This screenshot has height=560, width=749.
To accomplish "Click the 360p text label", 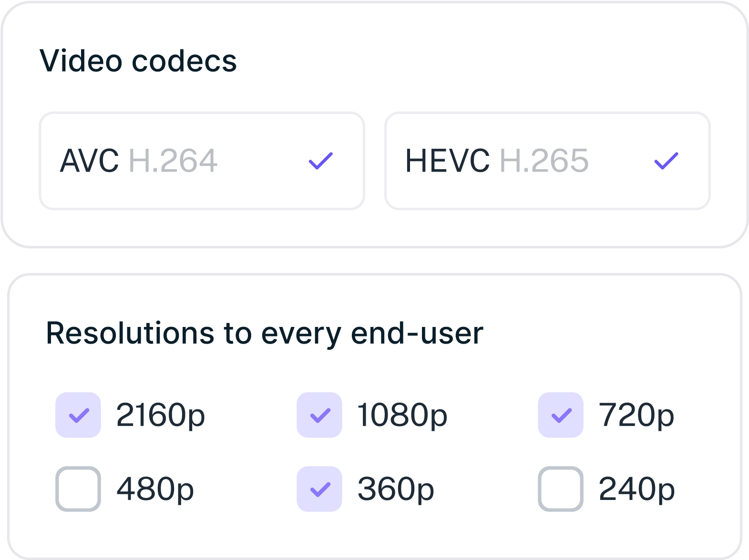I will pos(396,490).
